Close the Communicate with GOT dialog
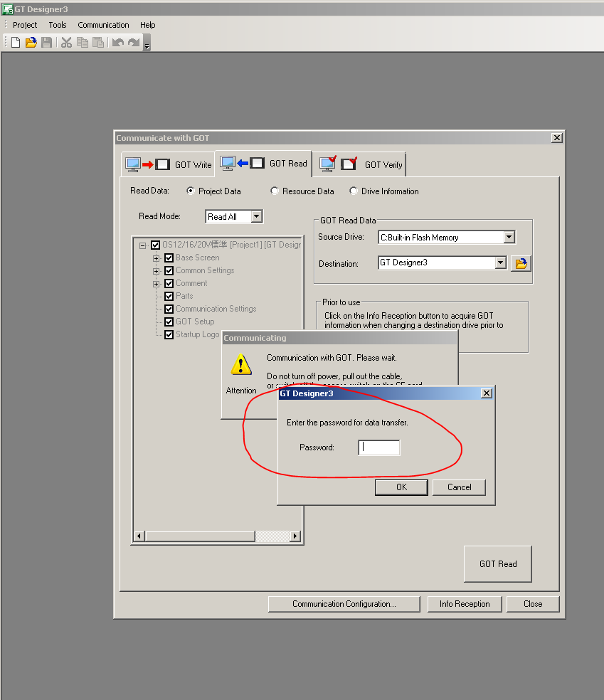 point(556,137)
